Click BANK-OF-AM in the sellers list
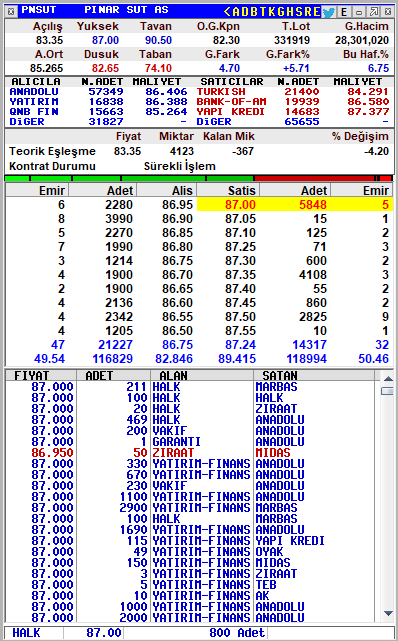Screen dimensions: 398x641 [231, 101]
